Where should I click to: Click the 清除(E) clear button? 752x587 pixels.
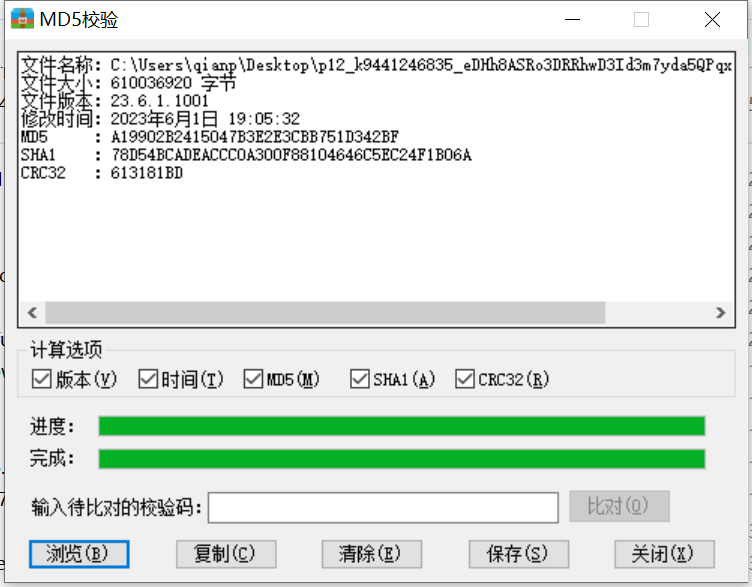pyautogui.click(x=372, y=554)
